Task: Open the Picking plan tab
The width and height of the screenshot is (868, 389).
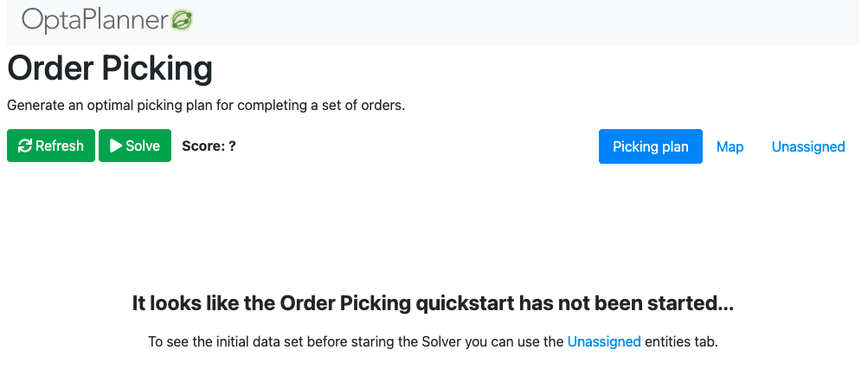Action: 651,146
